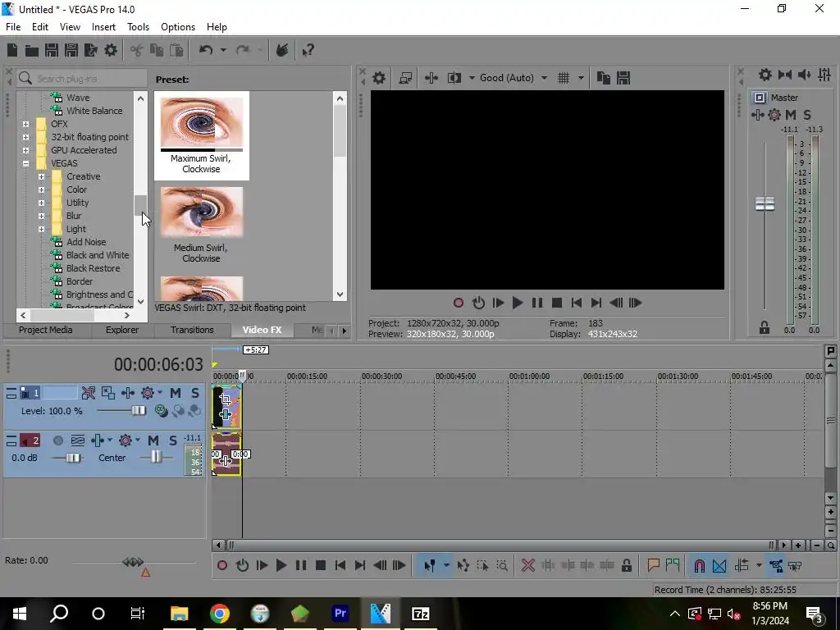Cut selection with the scissors icon
This screenshot has height=630, width=840.
pos(137,50)
